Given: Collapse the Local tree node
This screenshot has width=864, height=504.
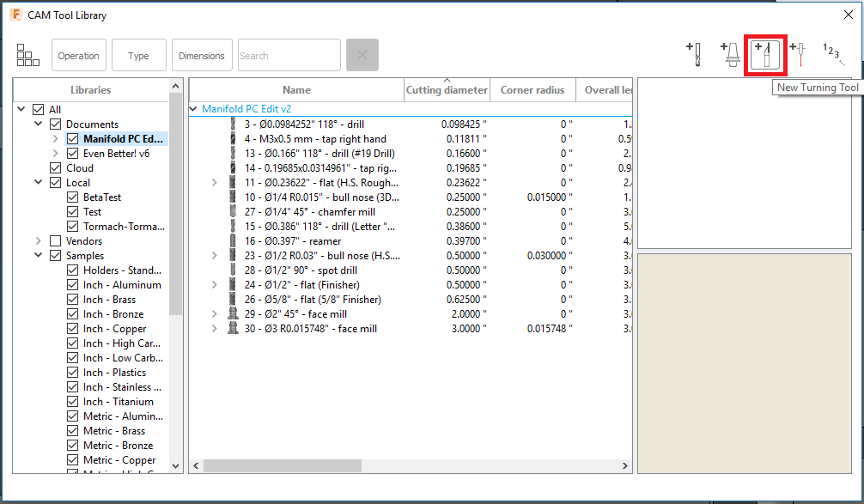Looking at the screenshot, I should point(39,182).
